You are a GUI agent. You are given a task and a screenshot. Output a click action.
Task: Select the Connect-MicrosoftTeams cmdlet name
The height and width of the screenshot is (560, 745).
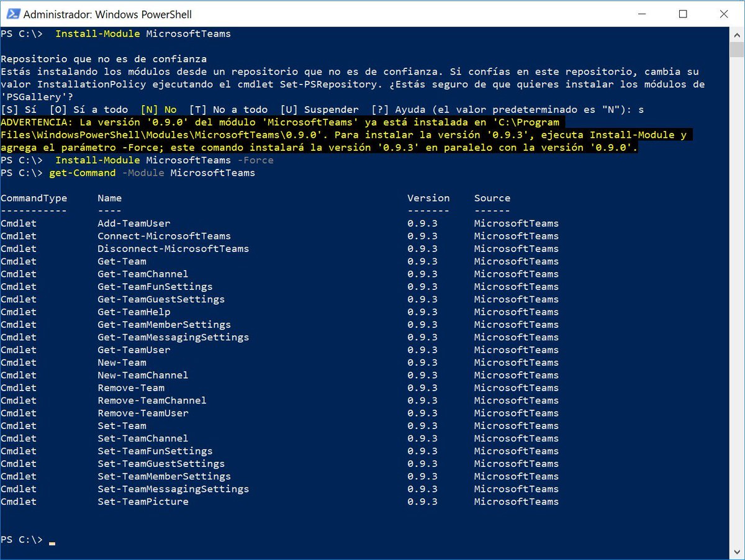pyautogui.click(x=164, y=236)
